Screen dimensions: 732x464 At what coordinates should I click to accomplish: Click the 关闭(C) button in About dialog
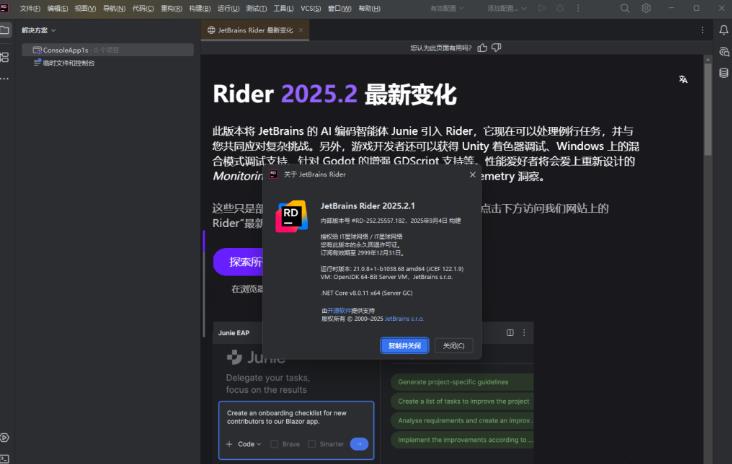point(453,346)
